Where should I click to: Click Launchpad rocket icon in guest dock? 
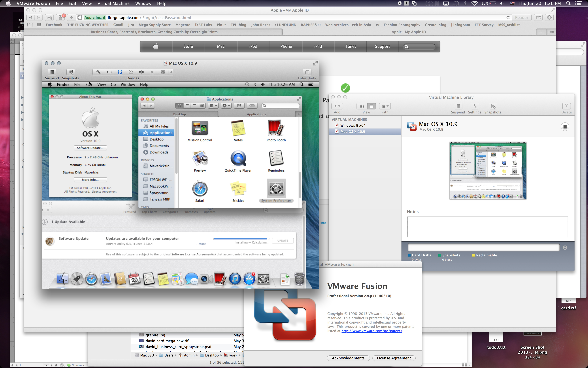click(77, 279)
